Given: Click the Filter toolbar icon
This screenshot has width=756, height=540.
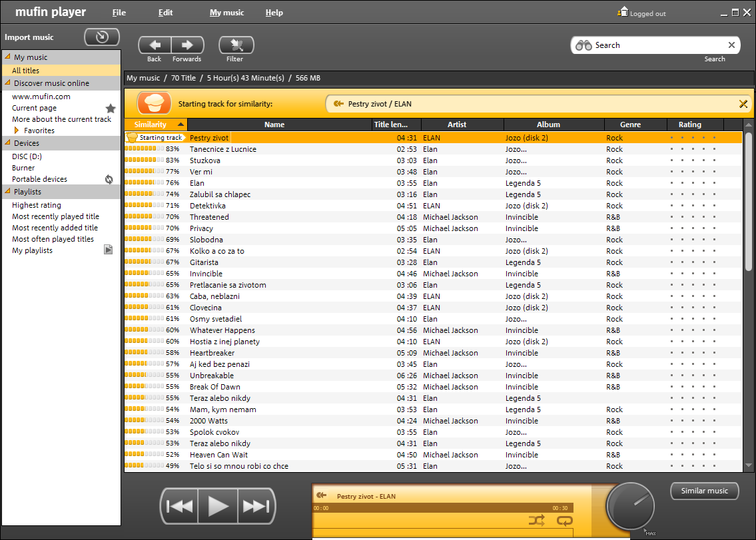Looking at the screenshot, I should click(236, 45).
